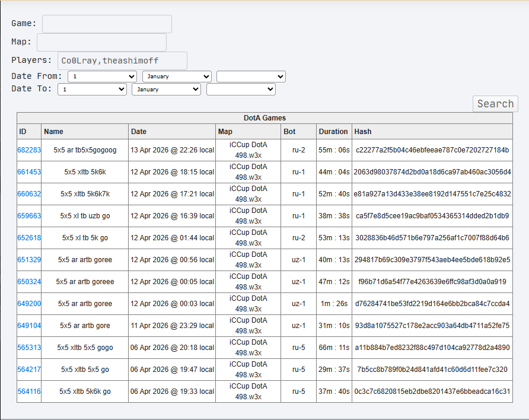The width and height of the screenshot is (529, 420).
Task: Select hash text of game 649104
Action: [432, 326]
